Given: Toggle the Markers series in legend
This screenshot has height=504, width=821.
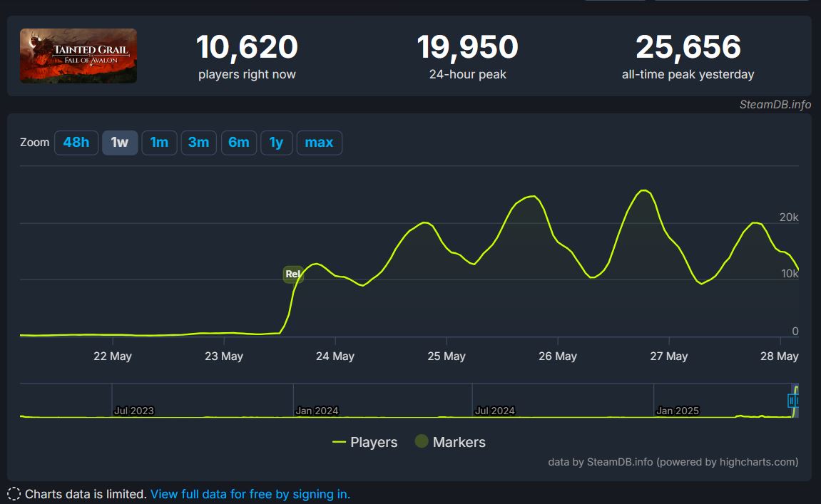Looking at the screenshot, I should click(450, 442).
